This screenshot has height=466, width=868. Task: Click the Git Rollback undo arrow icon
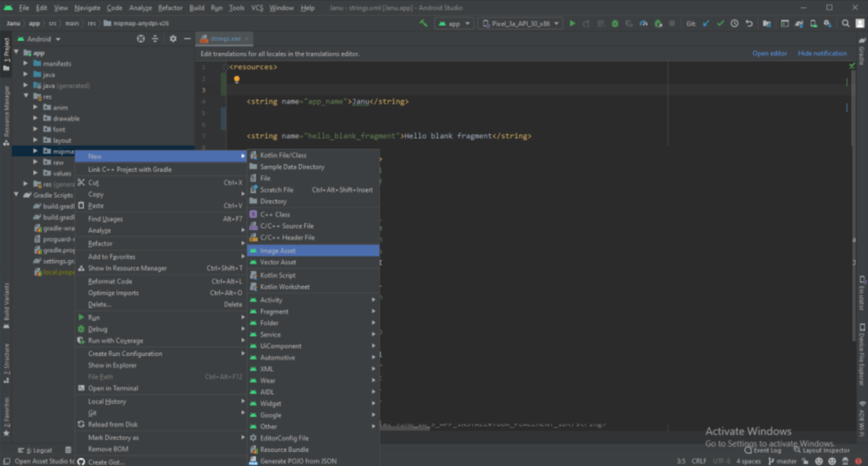pyautogui.click(x=749, y=24)
